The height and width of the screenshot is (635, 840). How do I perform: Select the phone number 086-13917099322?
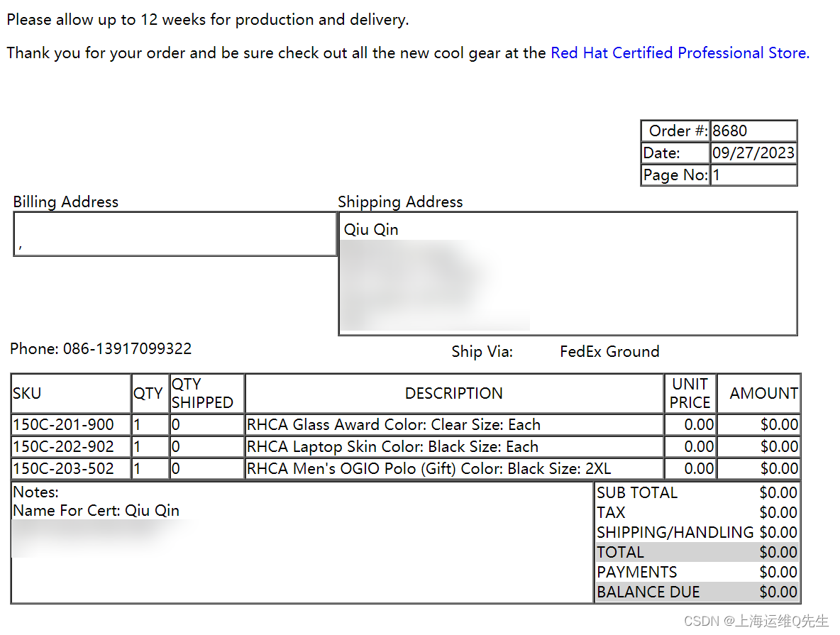[x=128, y=349]
